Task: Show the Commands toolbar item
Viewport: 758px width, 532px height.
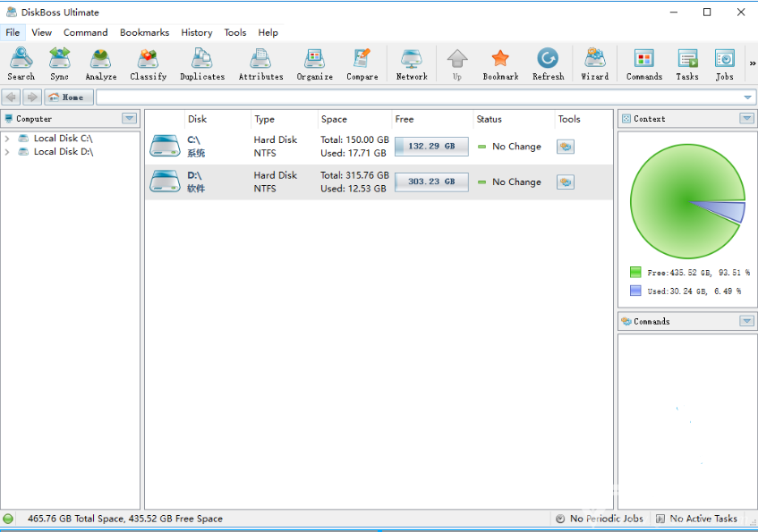Action: (644, 63)
